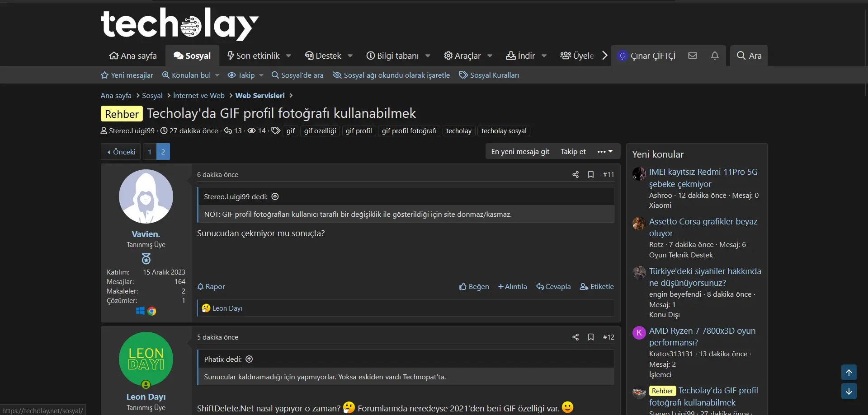Viewport: 868px width, 415px height.
Task: Expand İndir dropdown arrow
Action: 544,56
